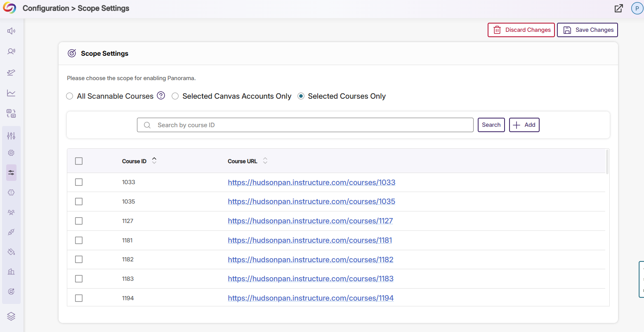Open course 1033 URL link
644x332 pixels.
click(311, 183)
